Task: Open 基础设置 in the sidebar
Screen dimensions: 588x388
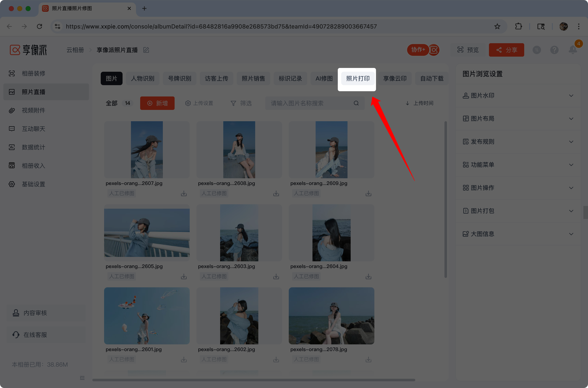Action: [x=46, y=184]
